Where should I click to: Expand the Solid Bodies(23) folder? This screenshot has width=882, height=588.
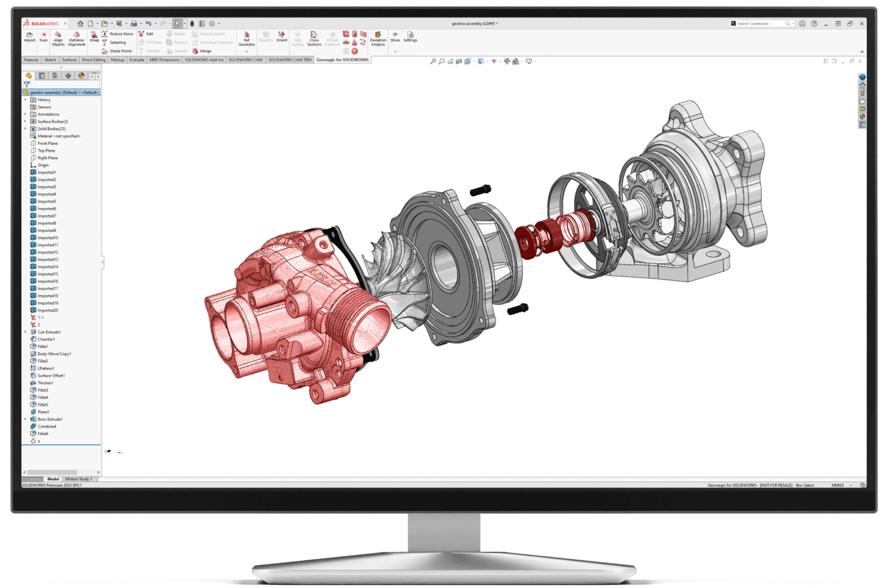pos(26,129)
